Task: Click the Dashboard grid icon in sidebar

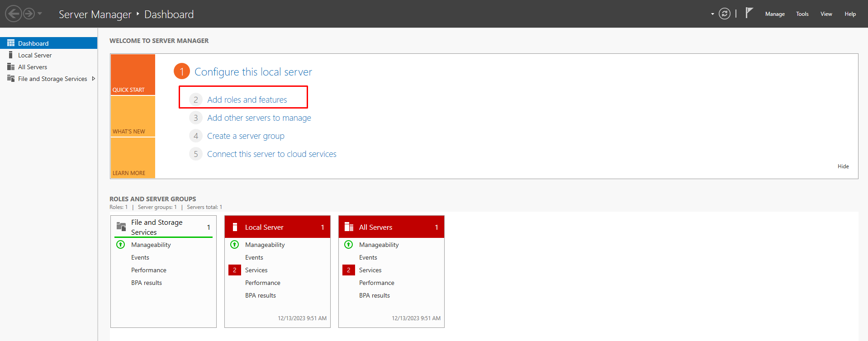Action: [11, 43]
